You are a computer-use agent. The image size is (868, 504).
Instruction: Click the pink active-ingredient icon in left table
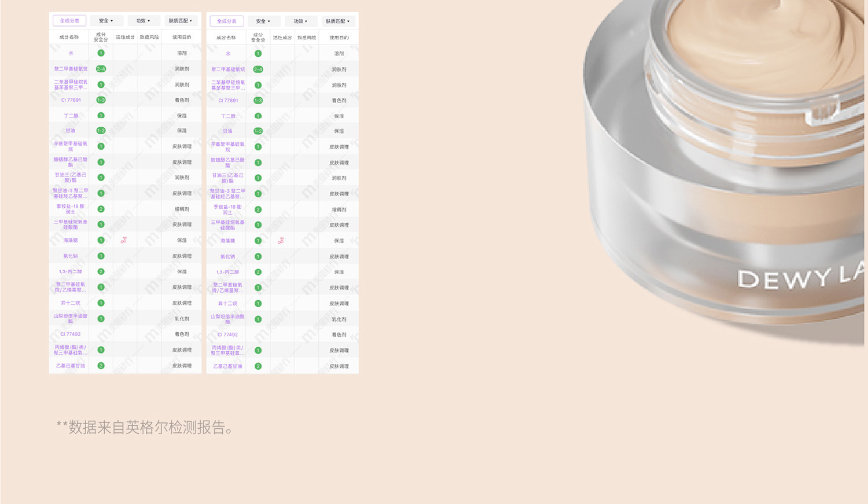coord(123,240)
